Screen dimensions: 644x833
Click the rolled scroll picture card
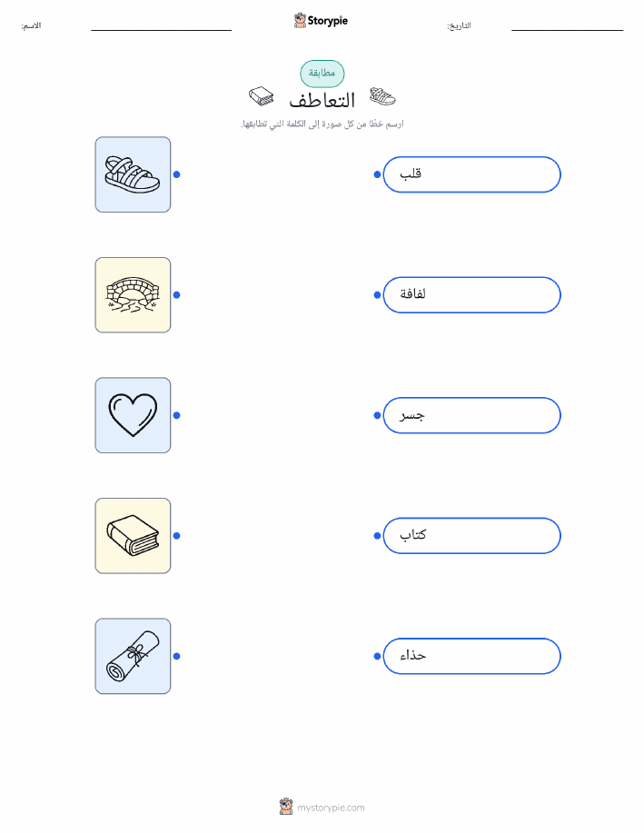[133, 656]
